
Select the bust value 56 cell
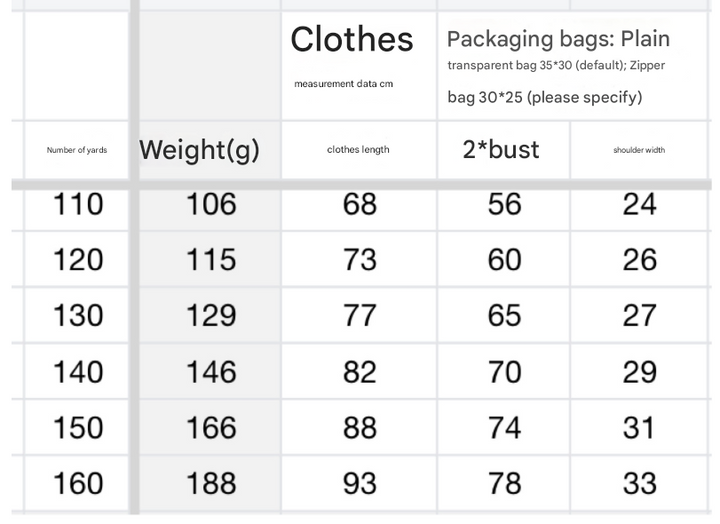pos(504,204)
